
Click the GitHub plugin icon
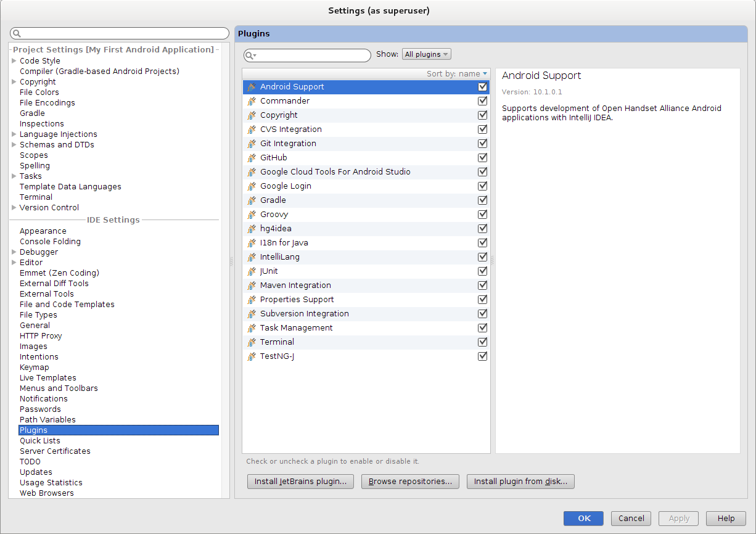click(x=252, y=158)
